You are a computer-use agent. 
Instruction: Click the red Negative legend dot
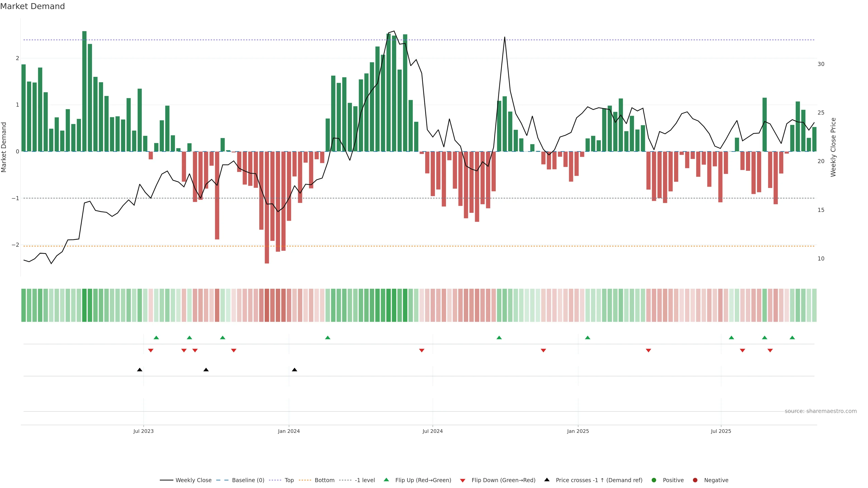point(695,480)
